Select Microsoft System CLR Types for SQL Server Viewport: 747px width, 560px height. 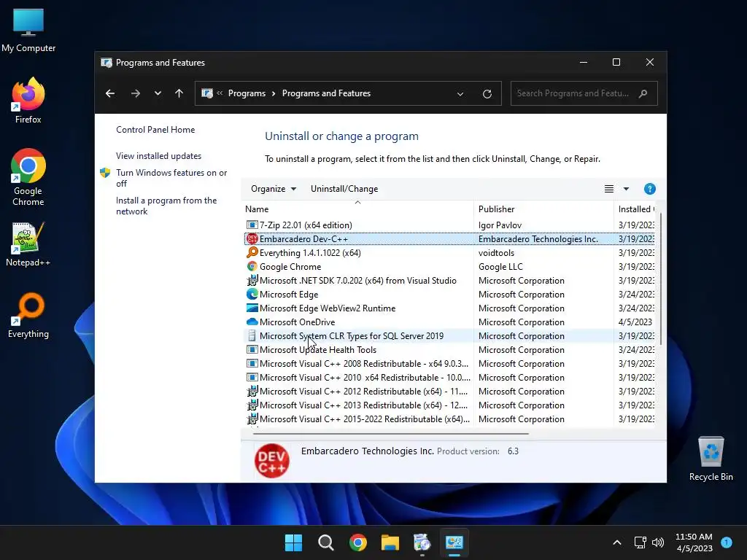(x=449, y=335)
